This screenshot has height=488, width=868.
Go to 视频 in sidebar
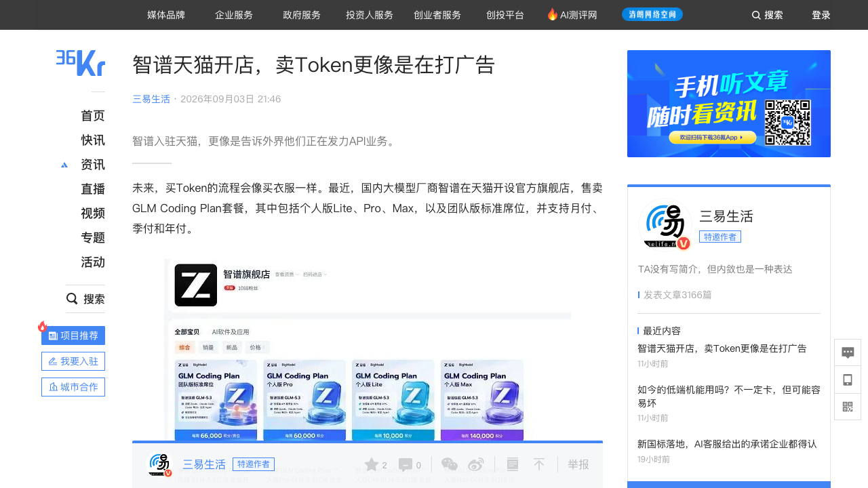93,213
